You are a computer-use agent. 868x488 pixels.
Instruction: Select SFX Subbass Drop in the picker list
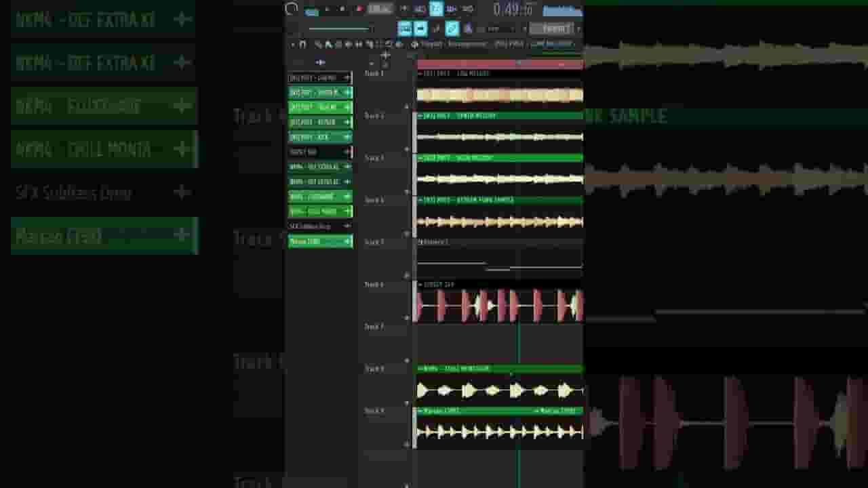pos(320,226)
